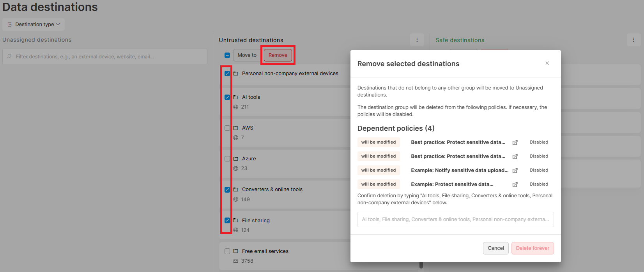
Task: Check the Free email services checkbox
Action: 227,251
